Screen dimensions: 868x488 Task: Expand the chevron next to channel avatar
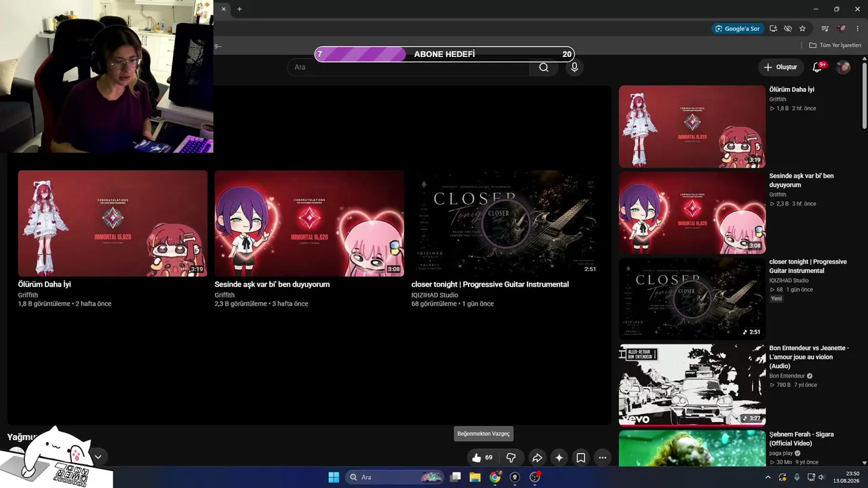pyautogui.click(x=98, y=457)
